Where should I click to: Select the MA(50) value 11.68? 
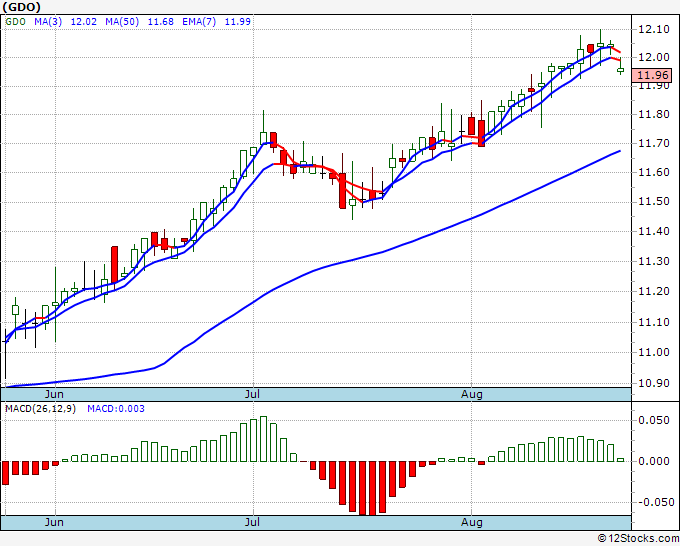pos(160,21)
